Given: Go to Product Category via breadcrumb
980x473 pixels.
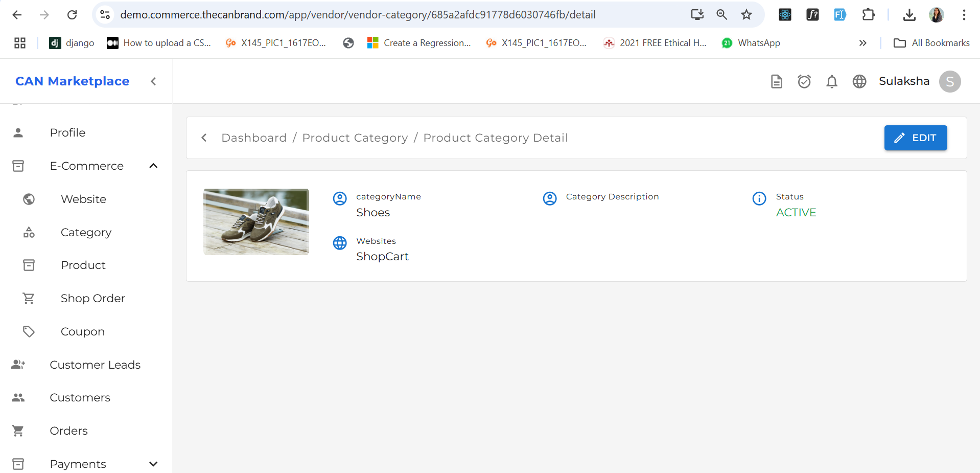Looking at the screenshot, I should 355,138.
